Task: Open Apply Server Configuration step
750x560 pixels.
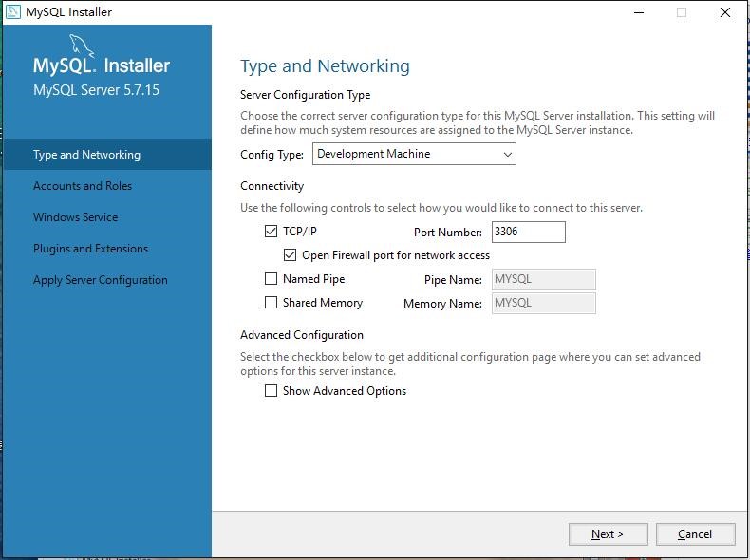Action: pos(101,280)
